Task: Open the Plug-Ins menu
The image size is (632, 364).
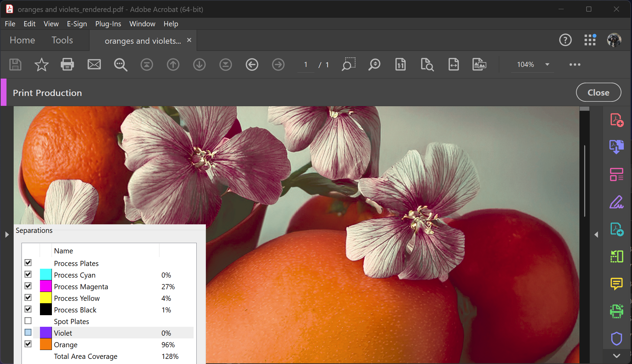Action: [x=108, y=24]
